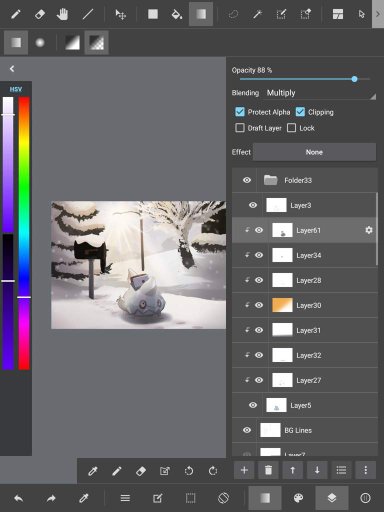Choose the Magic Wand selection tool

[257, 14]
